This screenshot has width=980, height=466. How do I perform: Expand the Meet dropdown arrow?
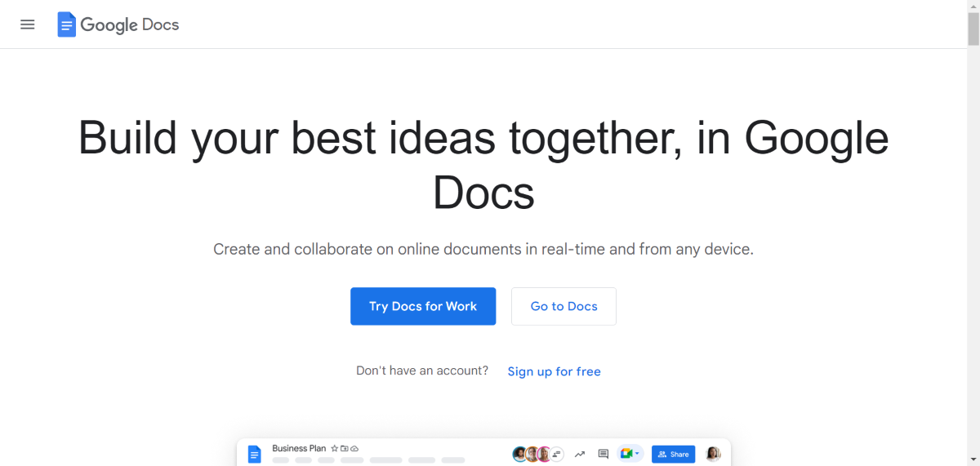(x=637, y=454)
